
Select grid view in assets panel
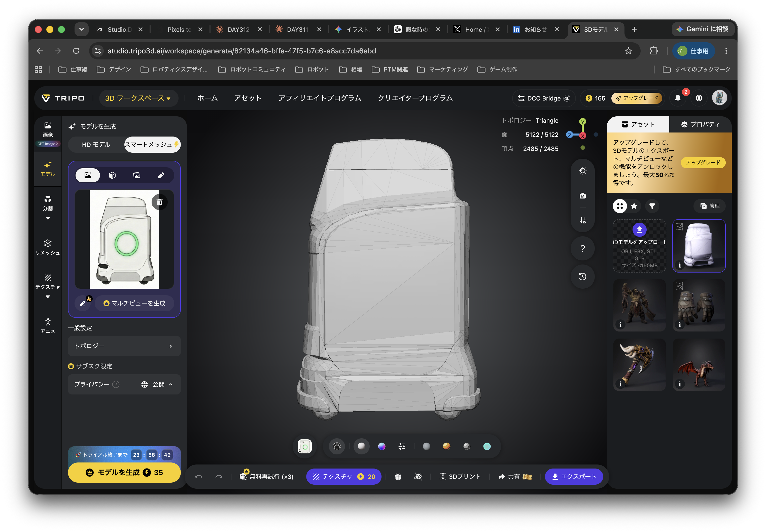pyautogui.click(x=620, y=206)
